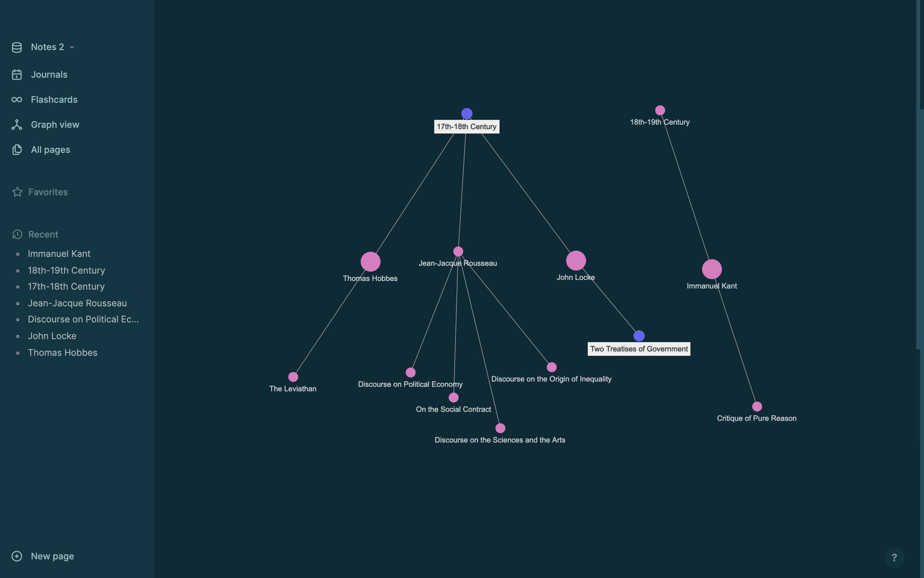
Task: Select the Jean-Jacque Rousseau graph node
Action: point(458,251)
